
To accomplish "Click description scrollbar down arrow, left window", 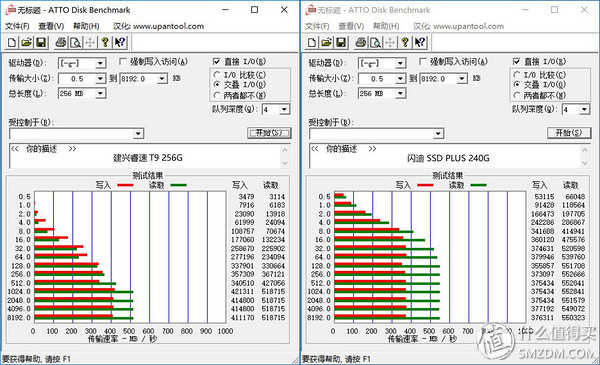I will pyautogui.click(x=285, y=163).
